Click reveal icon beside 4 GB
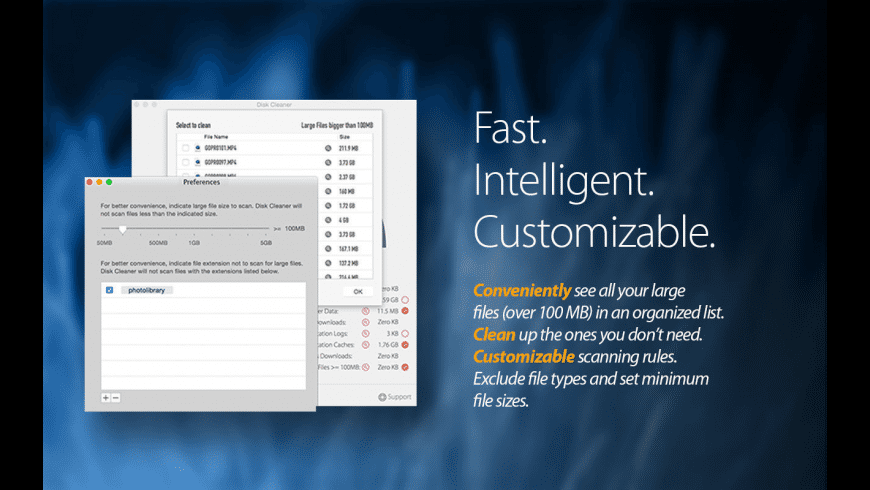The height and width of the screenshot is (490, 870). 328,220
